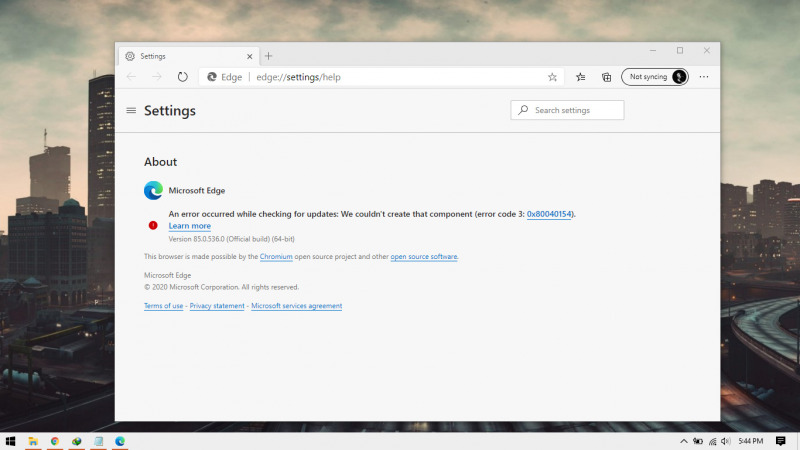Open the Favorites list icon
Image resolution: width=800 pixels, height=450 pixels.
click(581, 77)
